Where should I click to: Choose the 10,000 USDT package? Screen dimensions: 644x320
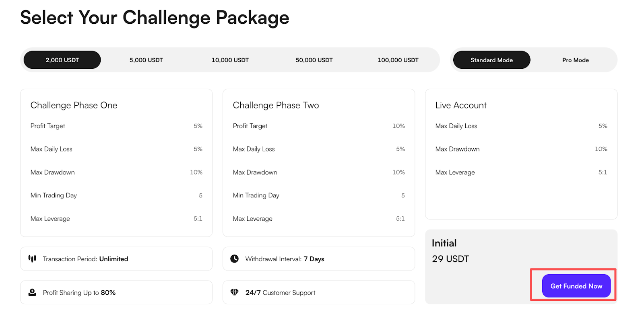click(230, 60)
